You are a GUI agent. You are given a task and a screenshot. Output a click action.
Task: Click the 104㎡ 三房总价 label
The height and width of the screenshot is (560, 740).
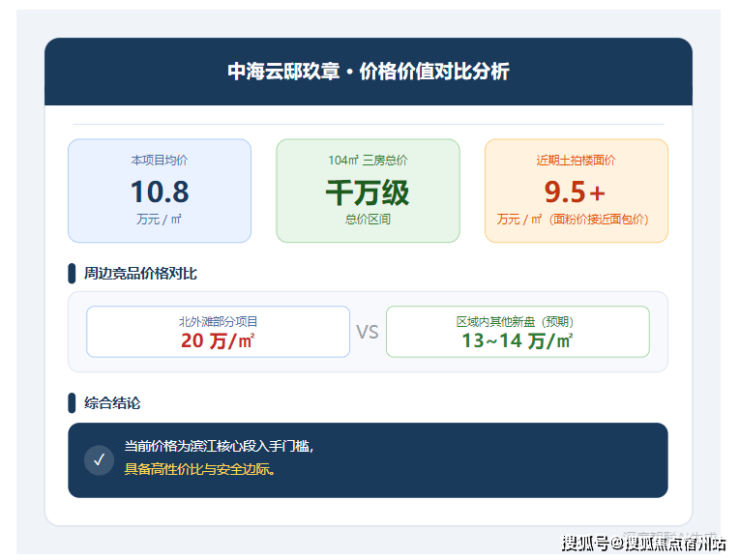368,160
